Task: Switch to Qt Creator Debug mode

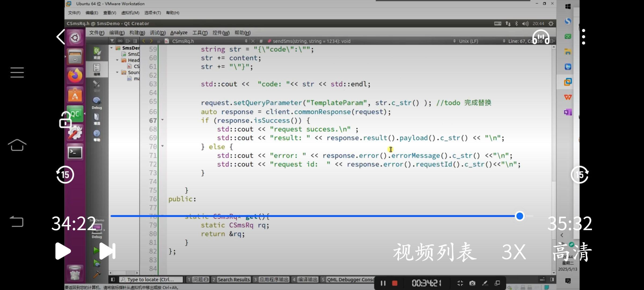Action: (97, 103)
